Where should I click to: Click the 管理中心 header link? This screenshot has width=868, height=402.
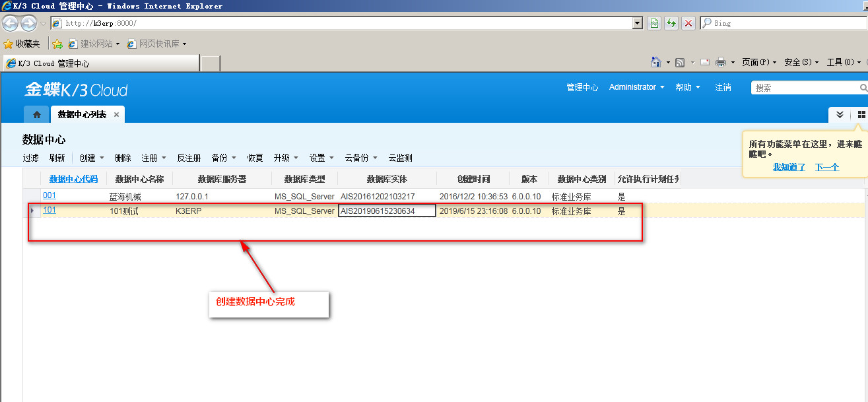pos(582,87)
